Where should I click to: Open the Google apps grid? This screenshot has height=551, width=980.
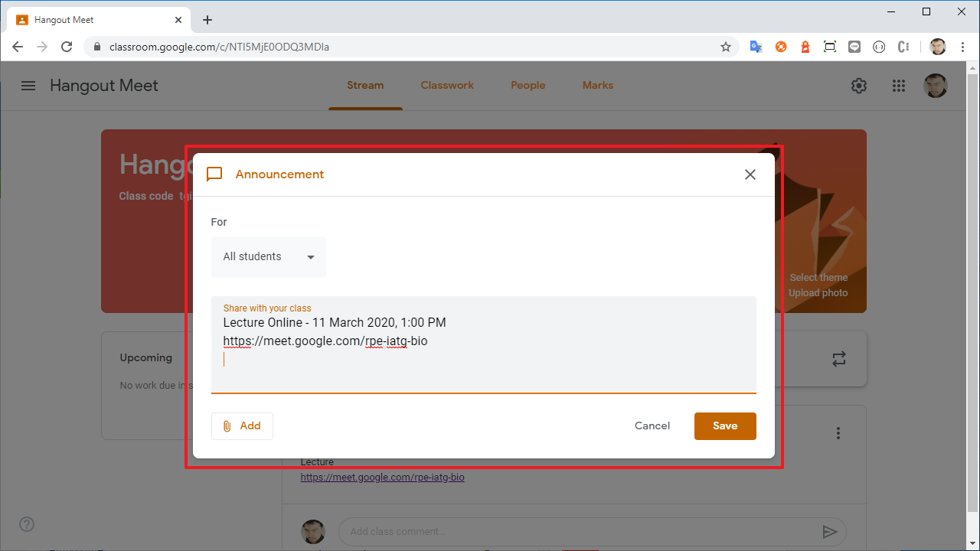click(899, 86)
